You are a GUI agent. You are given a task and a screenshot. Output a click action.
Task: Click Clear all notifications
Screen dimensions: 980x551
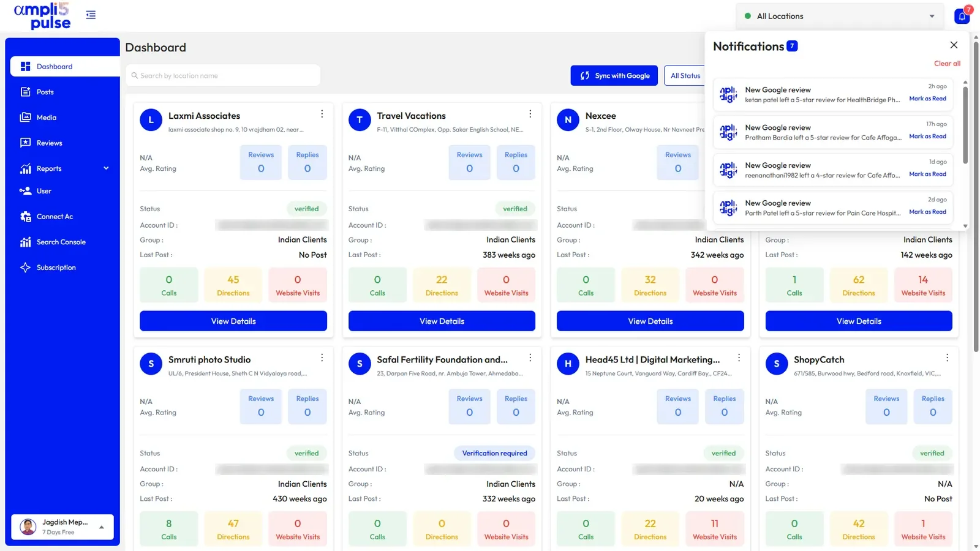click(x=947, y=63)
